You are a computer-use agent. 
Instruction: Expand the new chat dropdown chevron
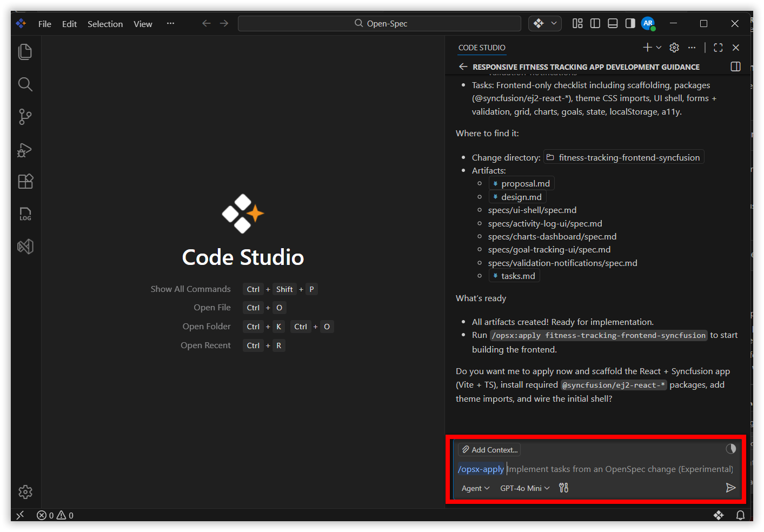659,48
